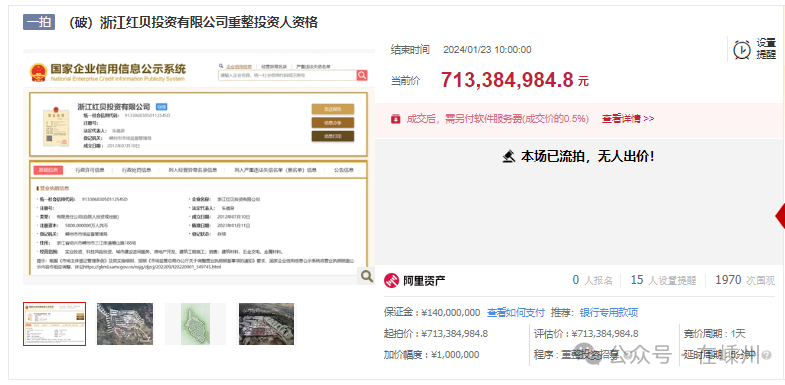
Task: Click the 设置提醒 alarm clock icon
Action: click(x=742, y=50)
